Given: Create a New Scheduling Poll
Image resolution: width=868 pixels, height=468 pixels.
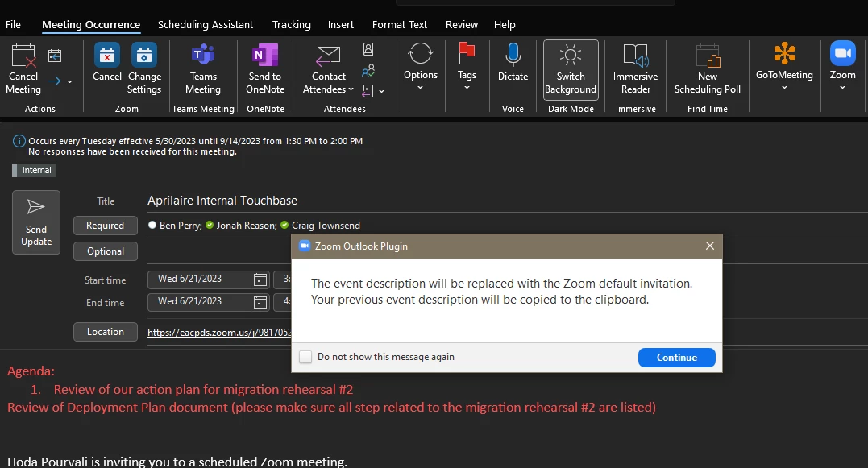Looking at the screenshot, I should [708, 69].
